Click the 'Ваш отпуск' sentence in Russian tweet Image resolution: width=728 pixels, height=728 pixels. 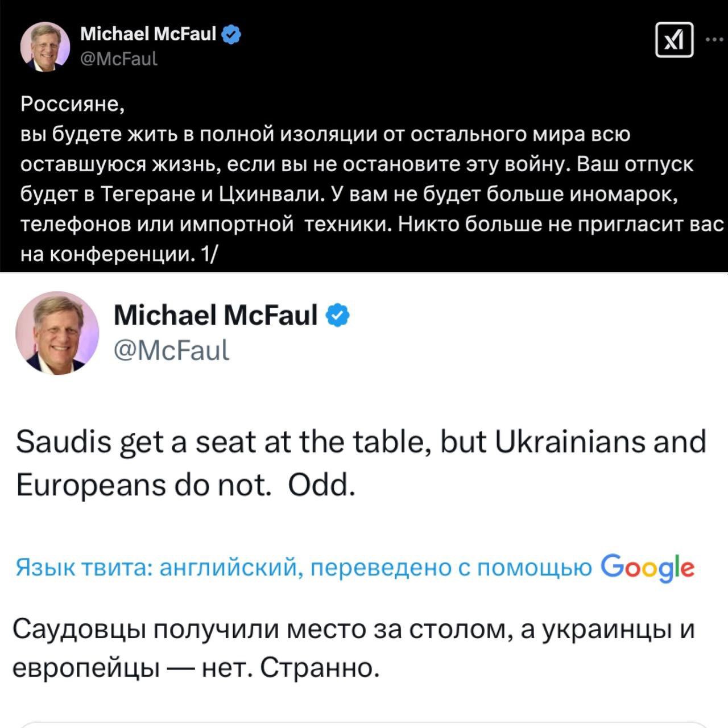coord(636,164)
